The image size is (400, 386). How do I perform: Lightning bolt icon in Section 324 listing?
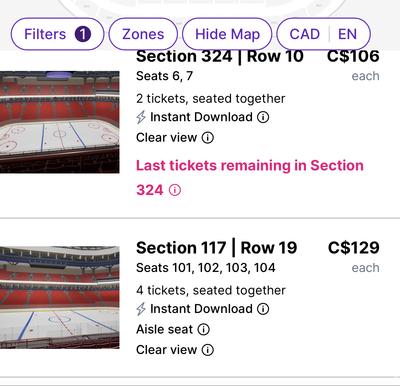(141, 117)
